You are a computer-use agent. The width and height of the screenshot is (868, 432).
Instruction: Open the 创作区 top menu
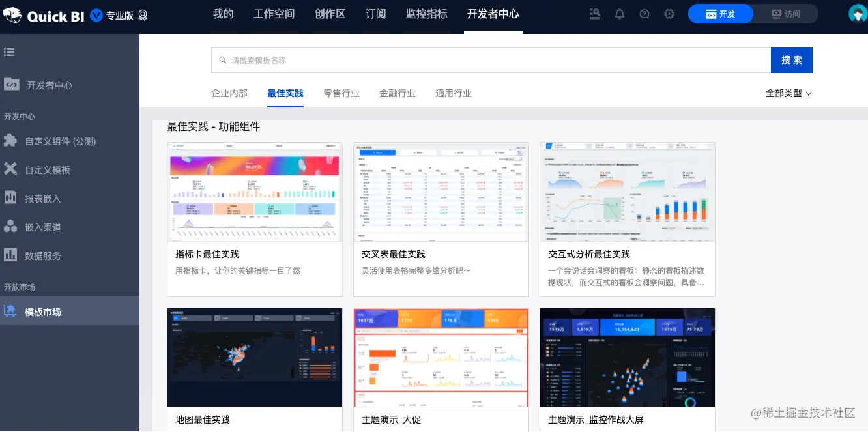point(330,14)
